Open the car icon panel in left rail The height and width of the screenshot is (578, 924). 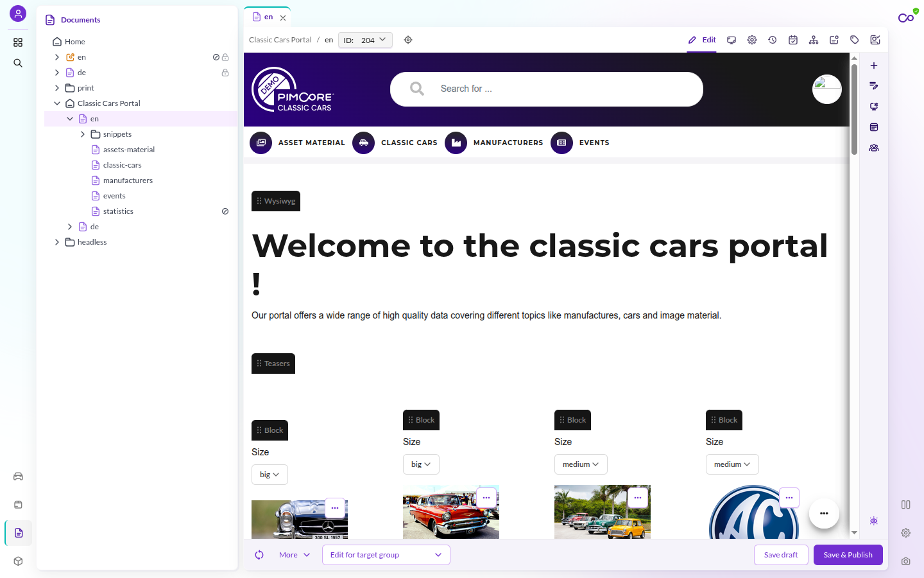tap(18, 477)
